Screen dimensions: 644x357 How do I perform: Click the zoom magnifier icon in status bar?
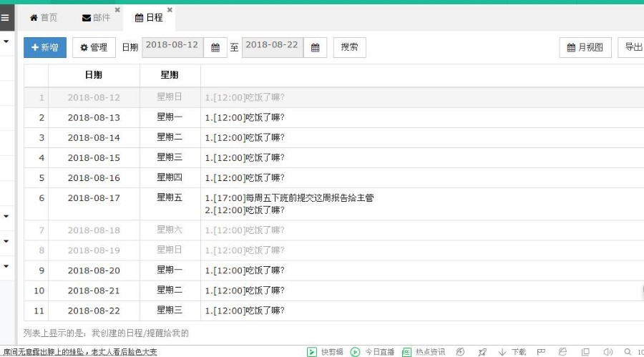pyautogui.click(x=628, y=352)
